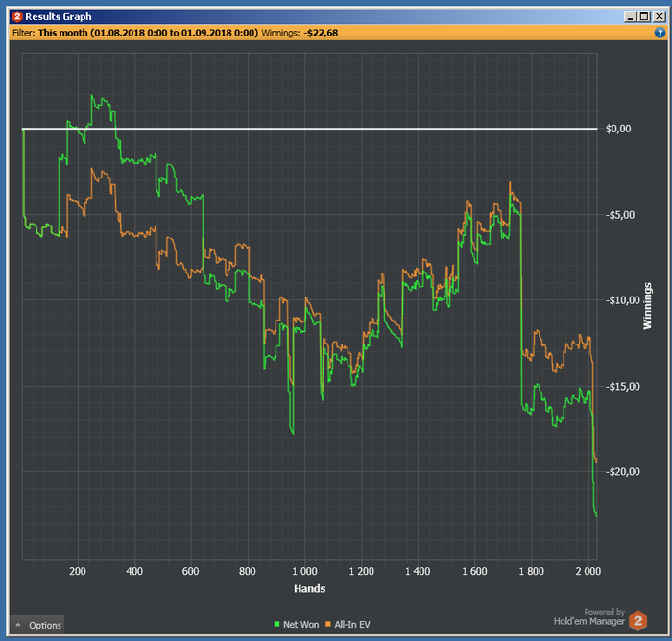Click the orange Hold'em Manager 2 logo
The height and width of the screenshot is (641, 672).
coord(637,620)
